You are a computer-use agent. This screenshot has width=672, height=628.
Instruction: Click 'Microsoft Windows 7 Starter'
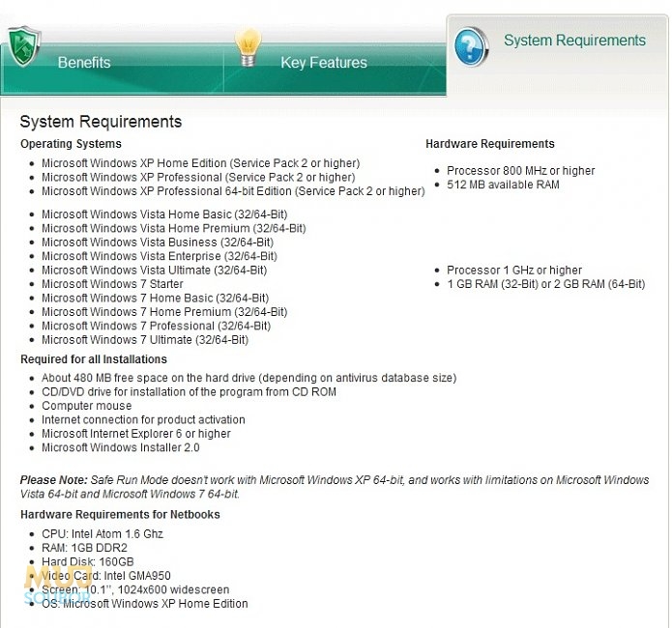[x=112, y=284]
